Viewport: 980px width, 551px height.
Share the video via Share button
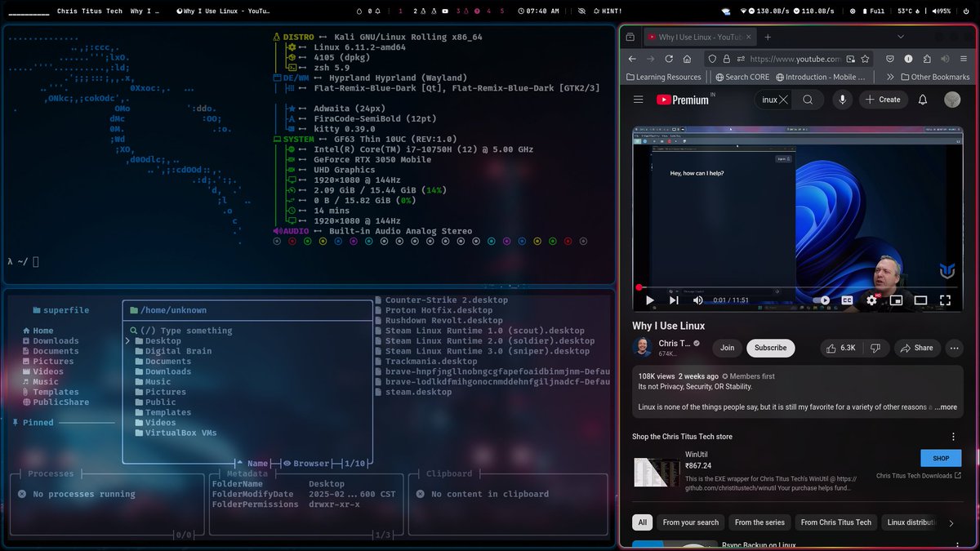(916, 348)
